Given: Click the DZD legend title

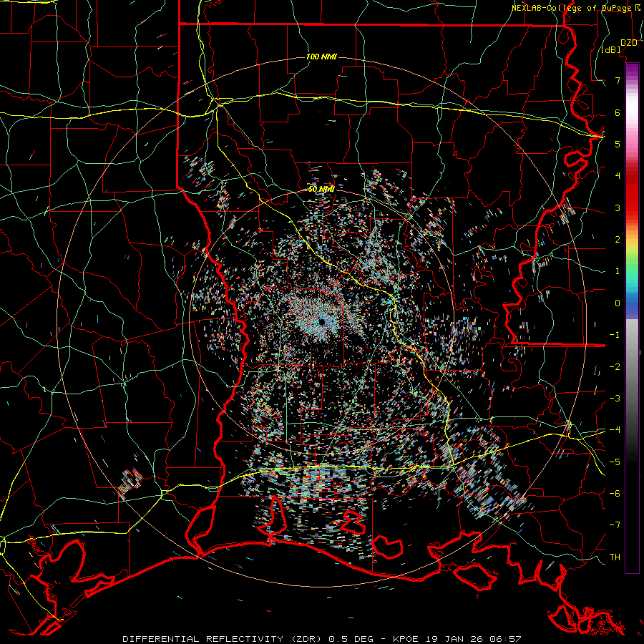Looking at the screenshot, I should [x=629, y=43].
